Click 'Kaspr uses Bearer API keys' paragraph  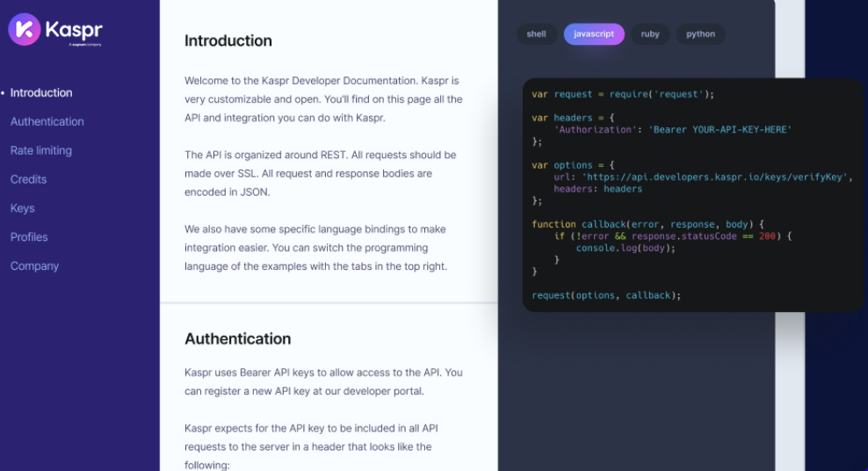point(323,382)
